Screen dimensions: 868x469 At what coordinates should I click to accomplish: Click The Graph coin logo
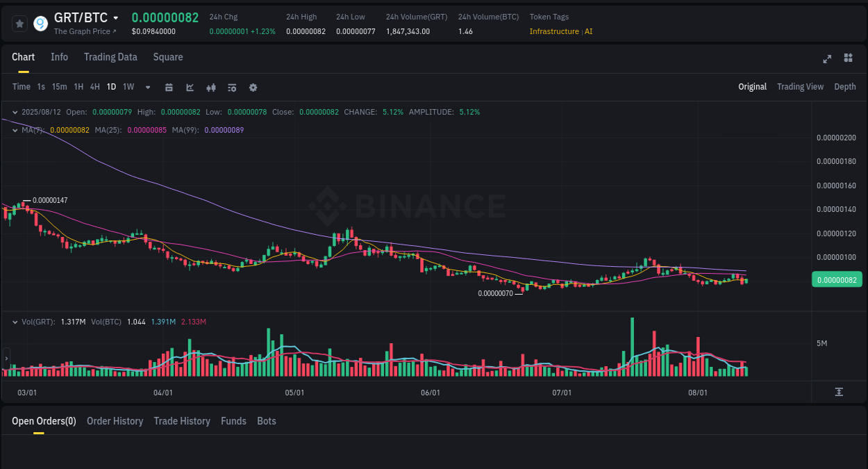[42, 23]
